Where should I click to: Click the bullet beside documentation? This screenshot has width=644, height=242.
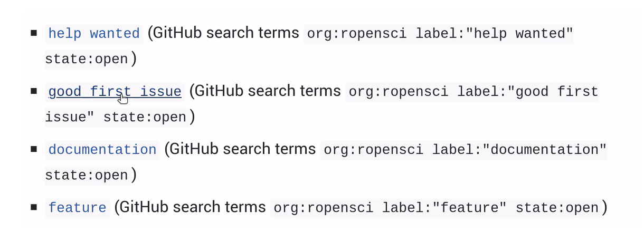coord(34,149)
